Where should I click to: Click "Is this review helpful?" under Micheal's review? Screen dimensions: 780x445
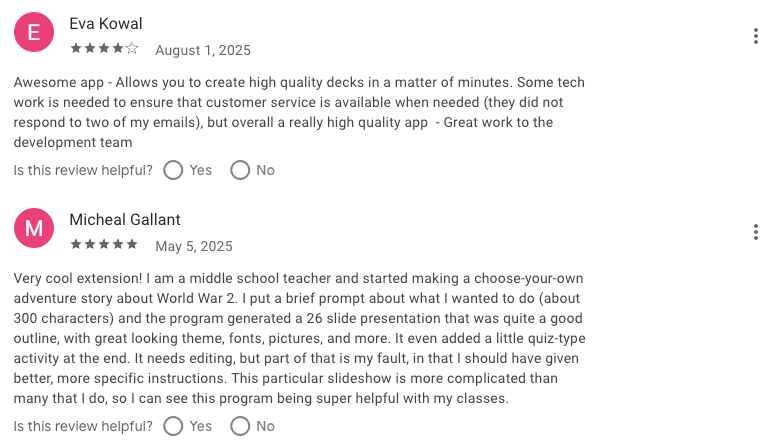[x=83, y=426]
